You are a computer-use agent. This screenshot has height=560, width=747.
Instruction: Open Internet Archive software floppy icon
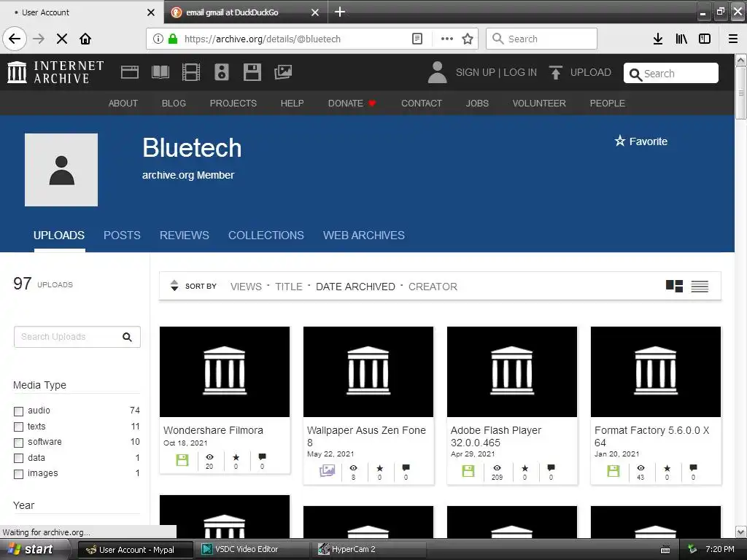pos(252,72)
